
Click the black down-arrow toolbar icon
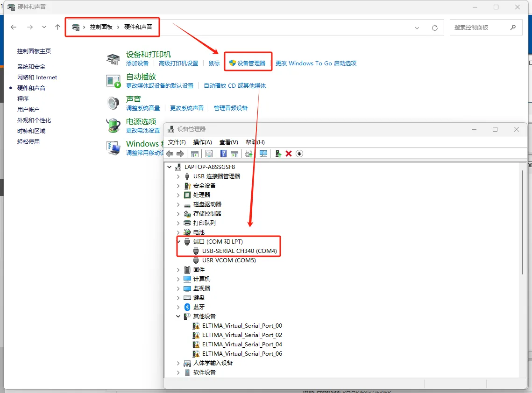pos(299,154)
